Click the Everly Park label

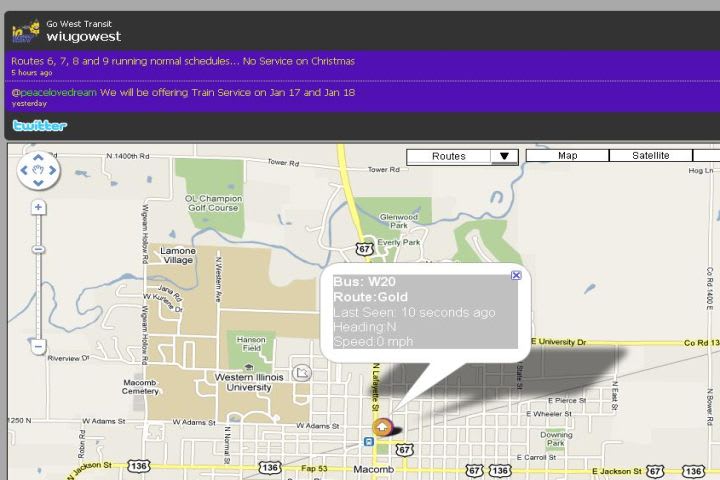pyautogui.click(x=399, y=242)
